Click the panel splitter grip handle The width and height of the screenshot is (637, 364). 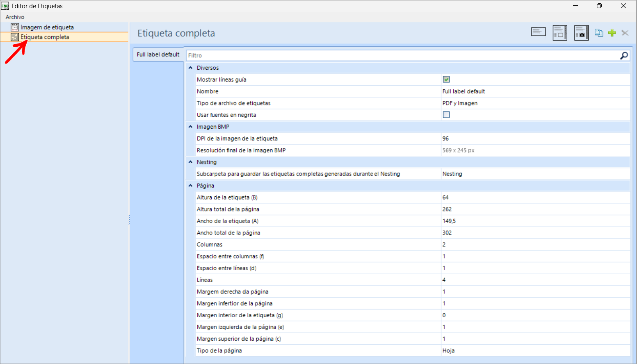pyautogui.click(x=129, y=220)
